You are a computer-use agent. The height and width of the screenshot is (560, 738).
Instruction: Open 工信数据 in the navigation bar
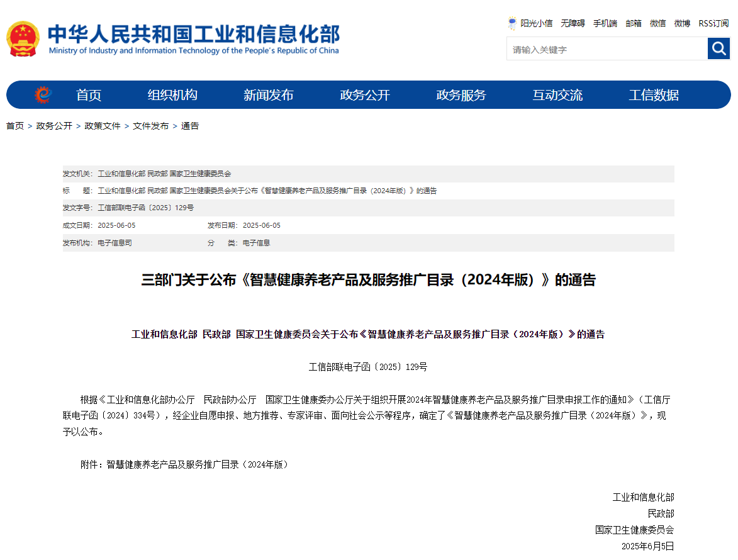(x=654, y=95)
